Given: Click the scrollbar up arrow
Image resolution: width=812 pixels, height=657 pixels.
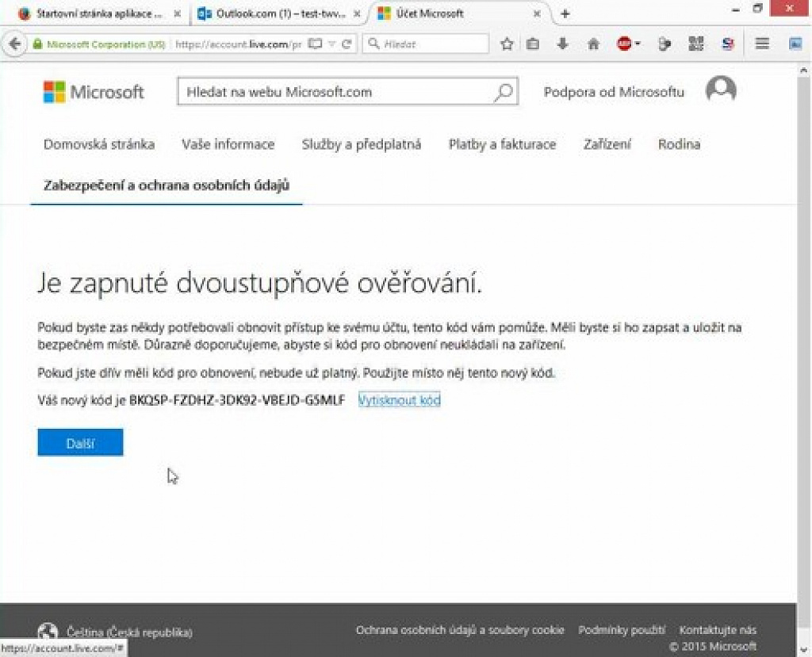Looking at the screenshot, I should coord(804,70).
